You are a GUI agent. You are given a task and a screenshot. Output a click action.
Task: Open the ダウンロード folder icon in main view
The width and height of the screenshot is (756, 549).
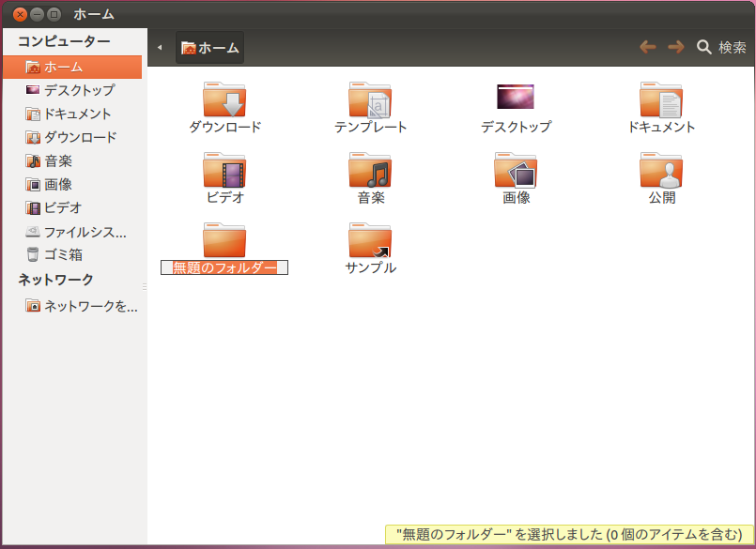224,99
